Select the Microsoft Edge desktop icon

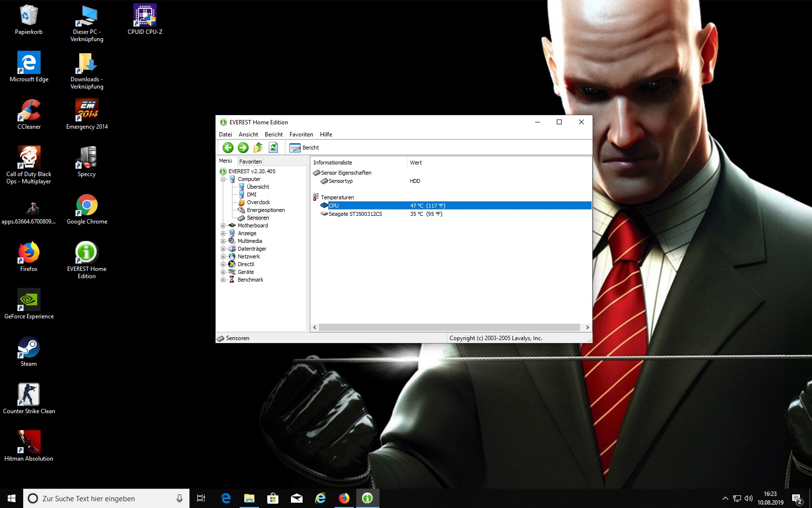point(29,67)
